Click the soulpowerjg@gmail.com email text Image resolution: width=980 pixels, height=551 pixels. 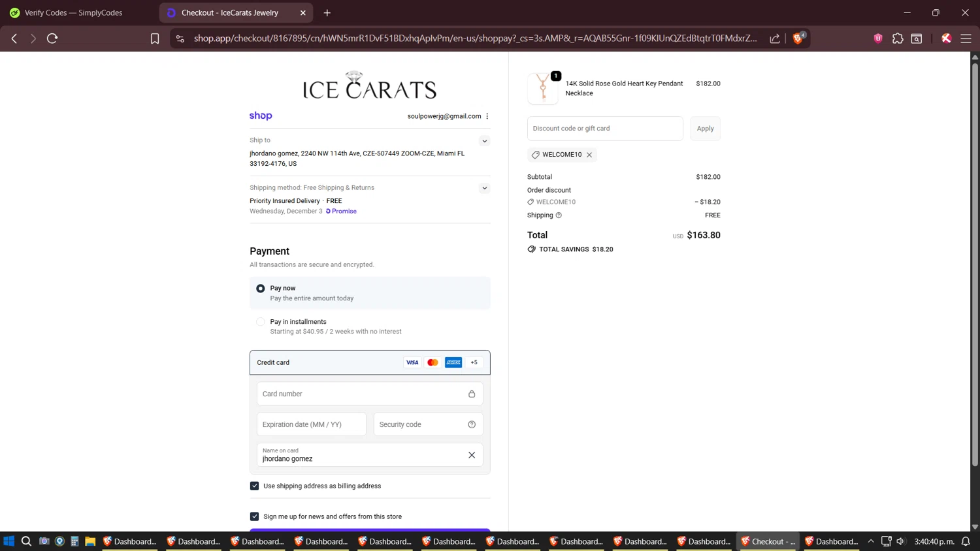point(444,116)
